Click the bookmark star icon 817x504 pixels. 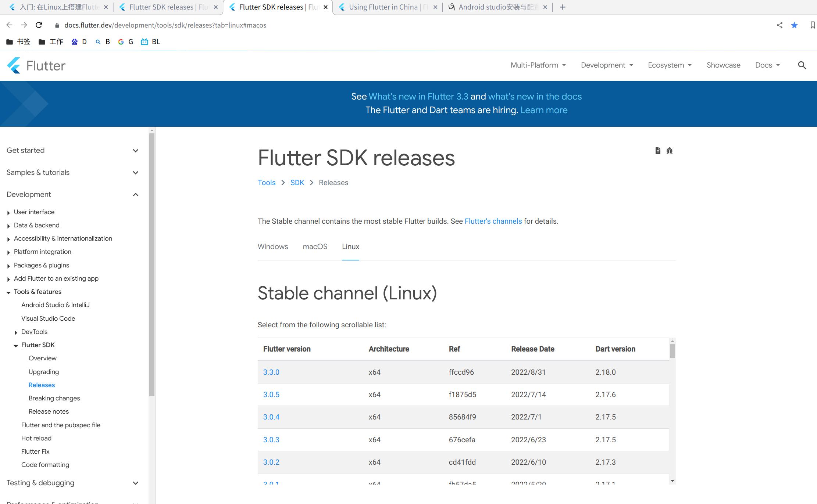(795, 25)
